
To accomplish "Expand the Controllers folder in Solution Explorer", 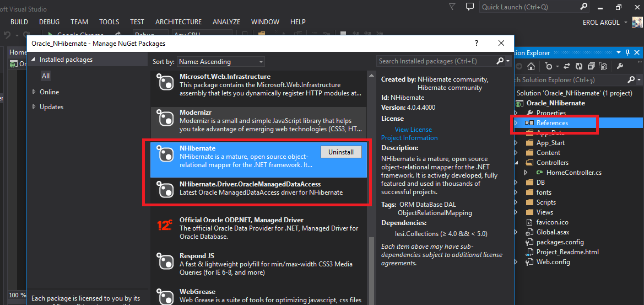I will click(516, 163).
